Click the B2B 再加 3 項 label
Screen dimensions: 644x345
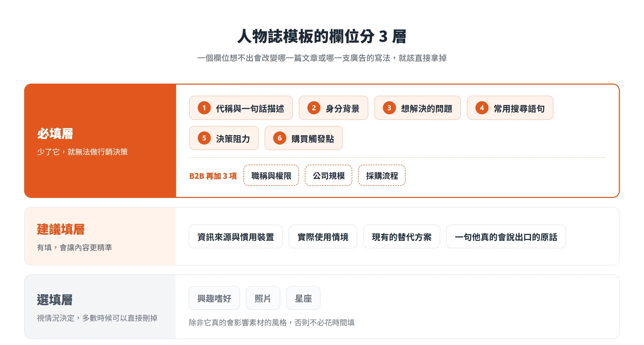click(213, 176)
